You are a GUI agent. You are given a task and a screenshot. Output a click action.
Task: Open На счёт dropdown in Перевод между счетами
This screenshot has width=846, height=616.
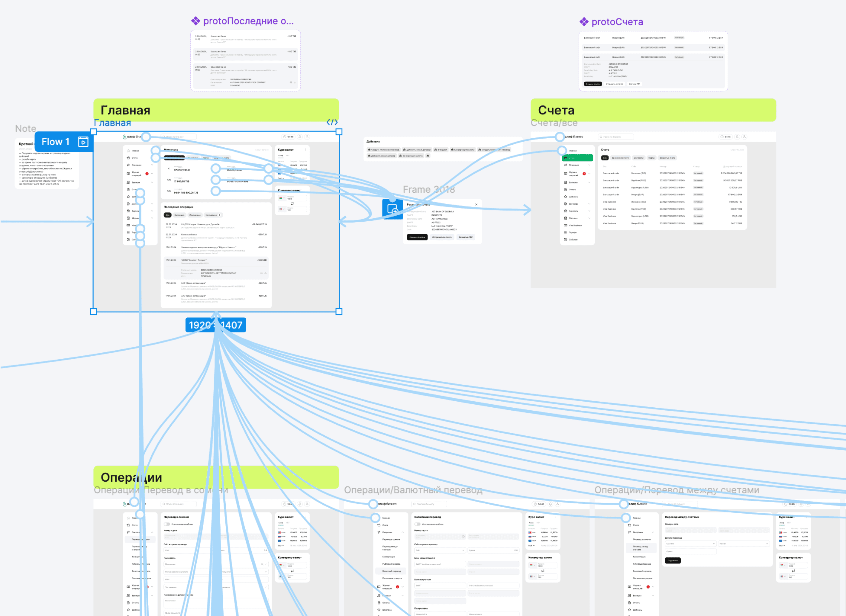[743, 544]
